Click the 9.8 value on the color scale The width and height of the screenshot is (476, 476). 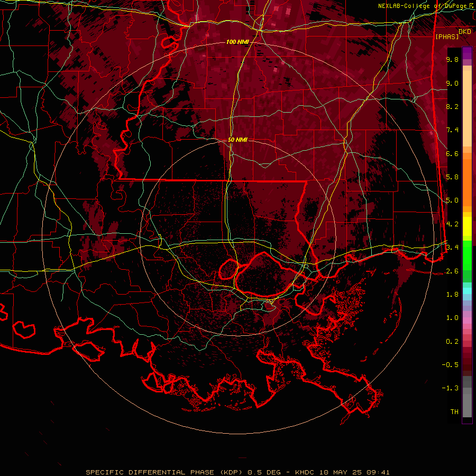click(452, 59)
